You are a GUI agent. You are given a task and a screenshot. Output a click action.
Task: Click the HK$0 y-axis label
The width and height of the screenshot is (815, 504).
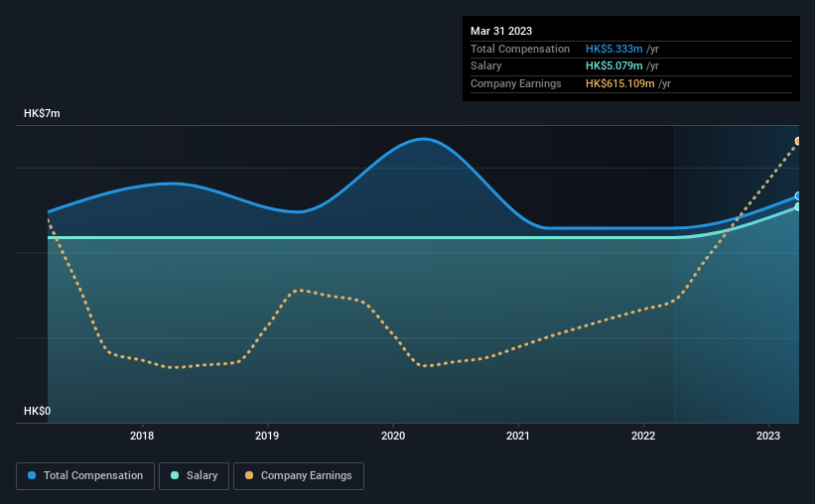[x=38, y=411]
